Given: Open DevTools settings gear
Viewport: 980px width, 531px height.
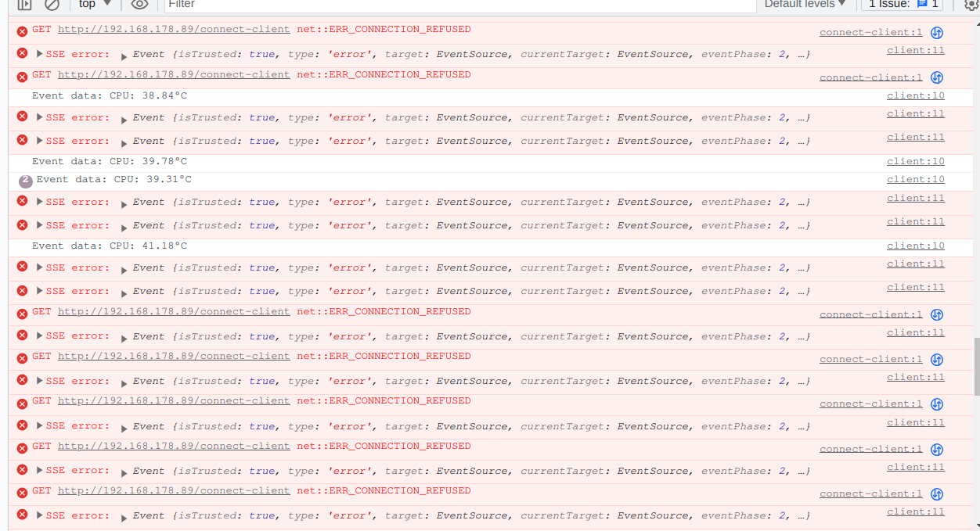Looking at the screenshot, I should pyautogui.click(x=973, y=5).
